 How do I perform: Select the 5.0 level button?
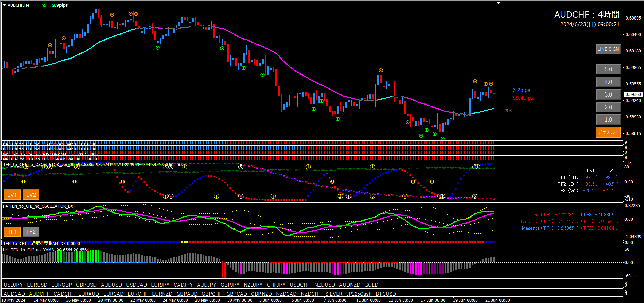pos(608,69)
